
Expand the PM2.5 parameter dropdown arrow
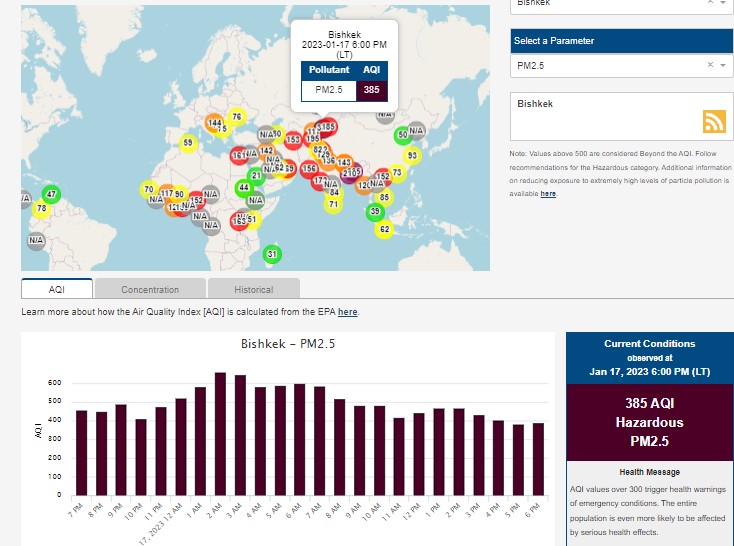tap(724, 65)
